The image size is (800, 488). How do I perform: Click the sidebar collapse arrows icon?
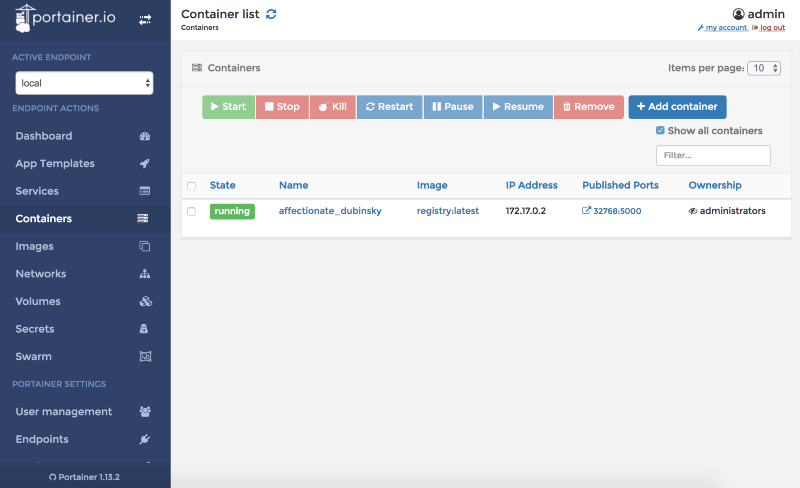[x=145, y=19]
